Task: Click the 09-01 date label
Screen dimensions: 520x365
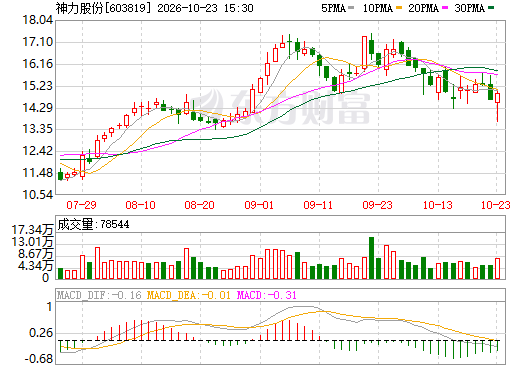Action: coord(259,205)
